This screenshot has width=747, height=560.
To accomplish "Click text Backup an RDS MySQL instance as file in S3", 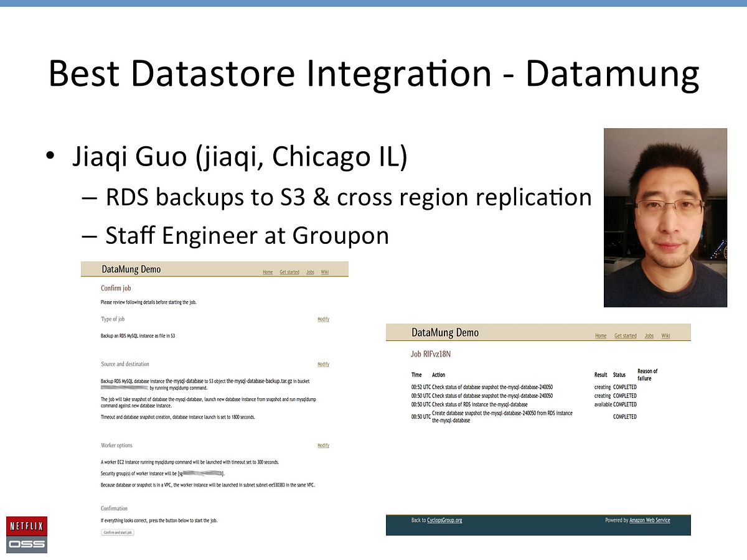I will [x=138, y=335].
